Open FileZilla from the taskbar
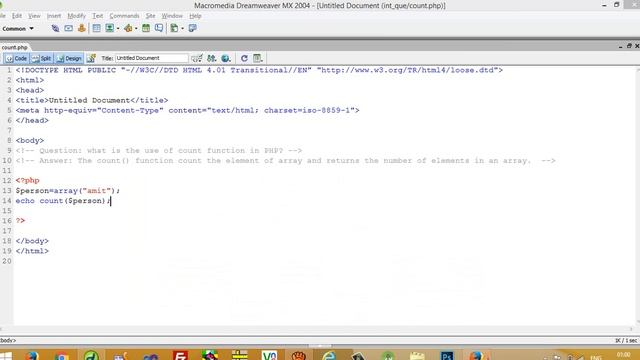The image size is (640, 360). (180, 355)
